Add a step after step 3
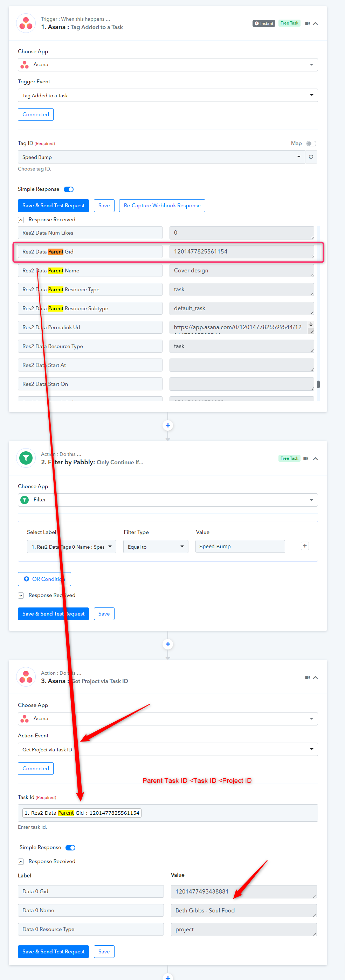 168,977
